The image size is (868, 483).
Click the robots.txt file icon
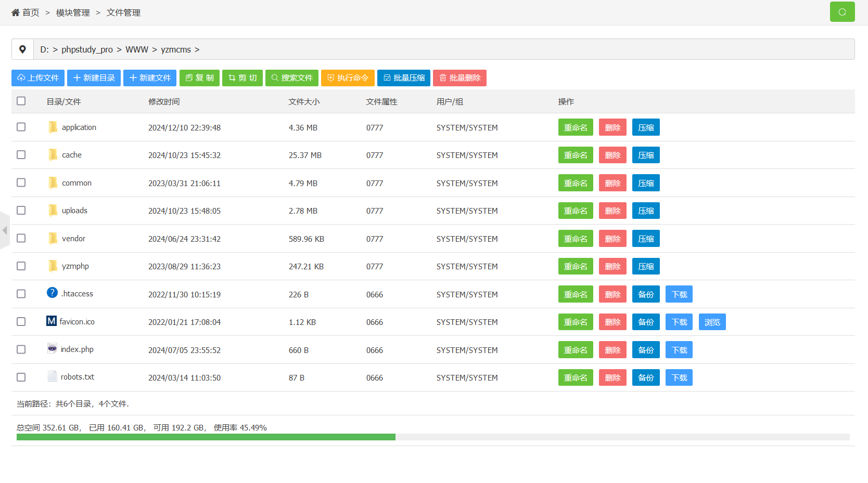click(52, 376)
